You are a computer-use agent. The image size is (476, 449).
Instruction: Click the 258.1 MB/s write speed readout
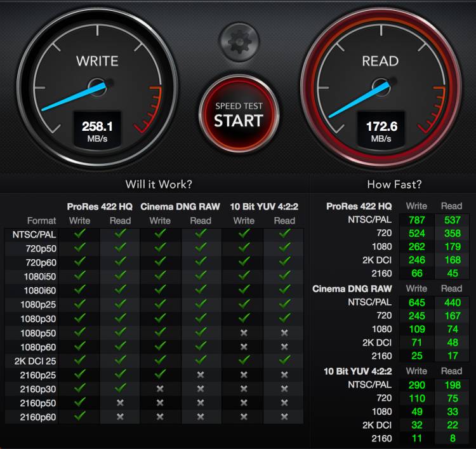(97, 131)
